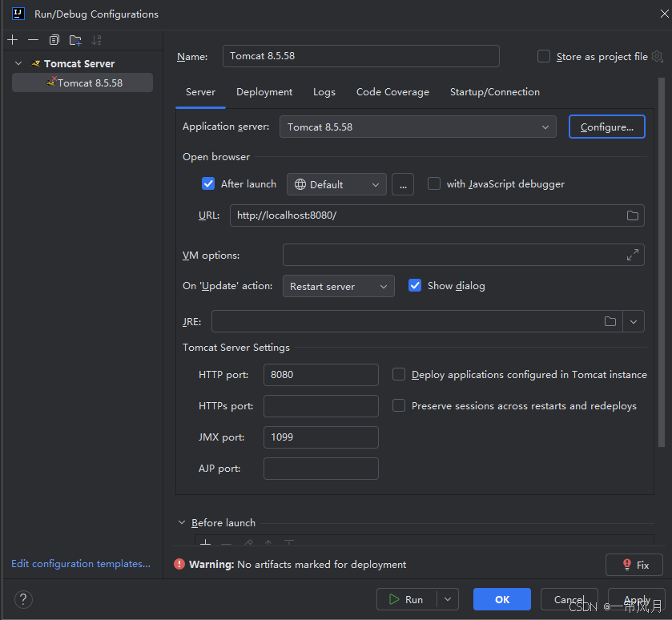This screenshot has height=620, width=672.
Task: Click the Cancel button
Action: tap(569, 599)
